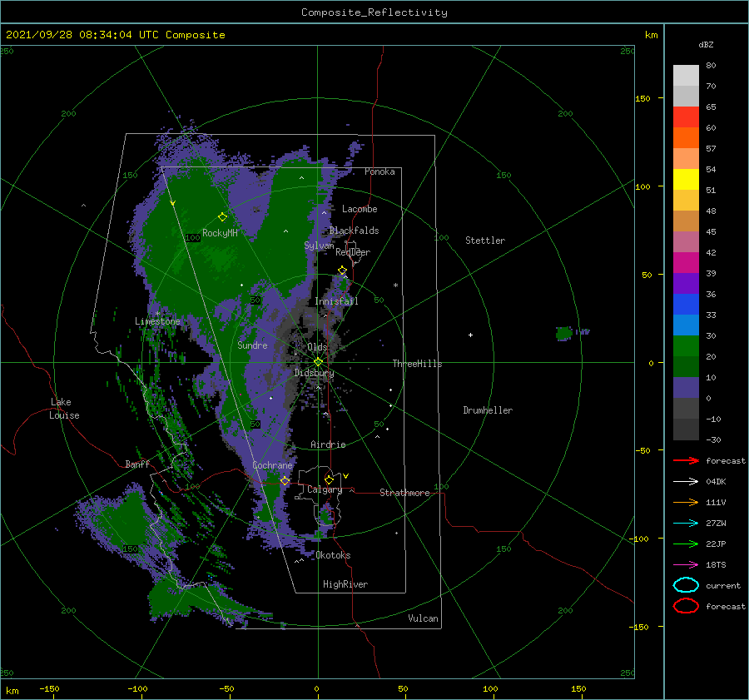Click the Blackfalds label
749x700 pixels.
pyautogui.click(x=354, y=231)
